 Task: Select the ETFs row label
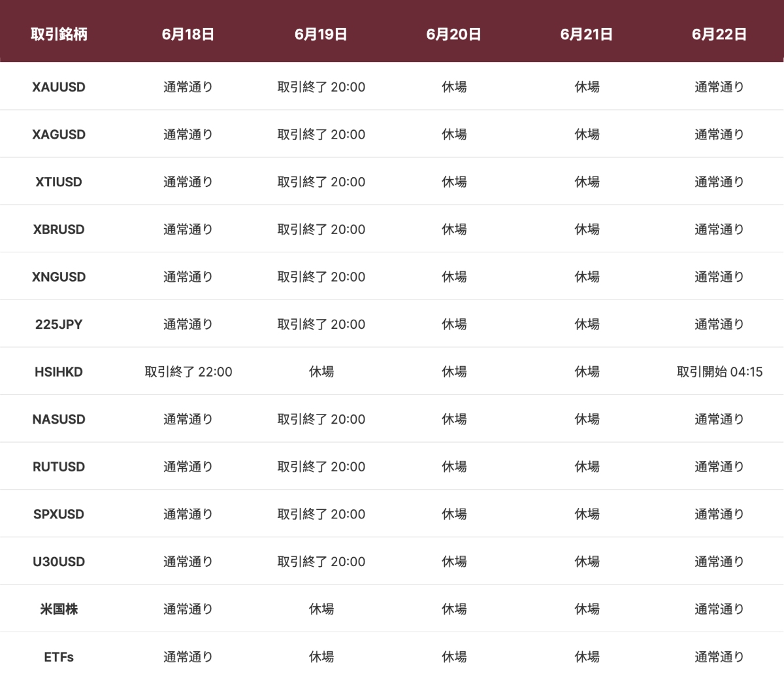pos(59,657)
